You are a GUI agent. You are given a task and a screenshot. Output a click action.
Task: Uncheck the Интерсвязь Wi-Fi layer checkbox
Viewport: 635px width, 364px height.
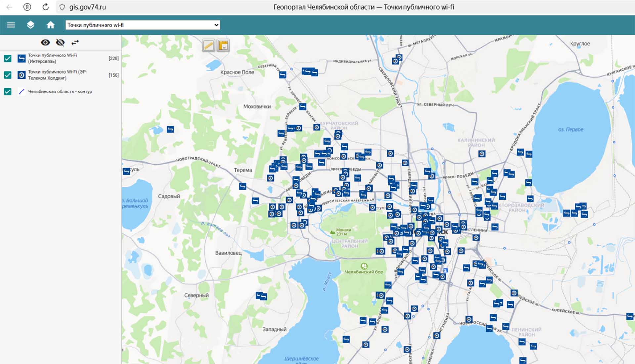[8, 58]
